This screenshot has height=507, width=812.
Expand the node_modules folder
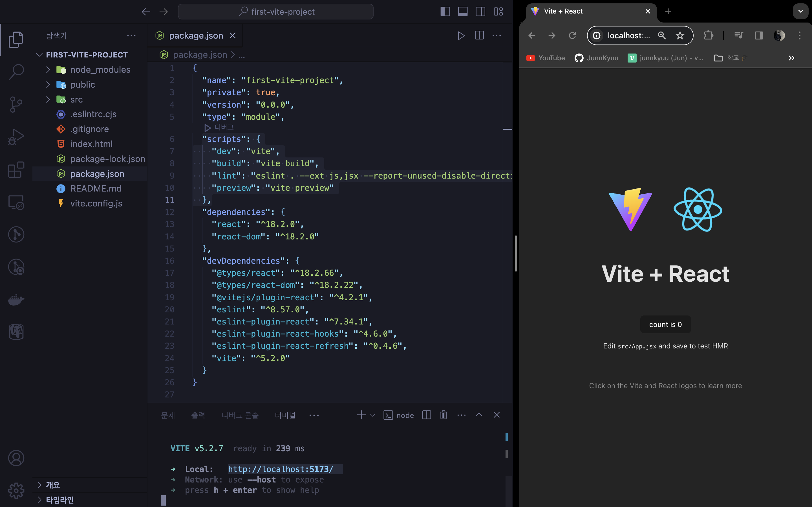pos(100,70)
